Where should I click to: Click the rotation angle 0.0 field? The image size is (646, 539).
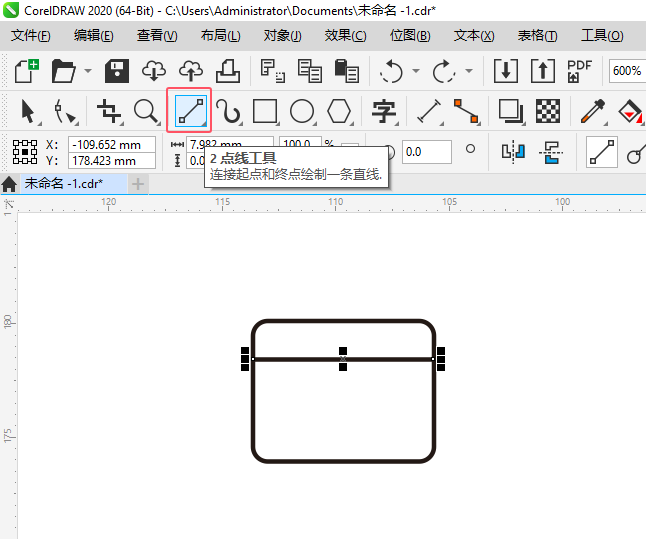click(426, 152)
